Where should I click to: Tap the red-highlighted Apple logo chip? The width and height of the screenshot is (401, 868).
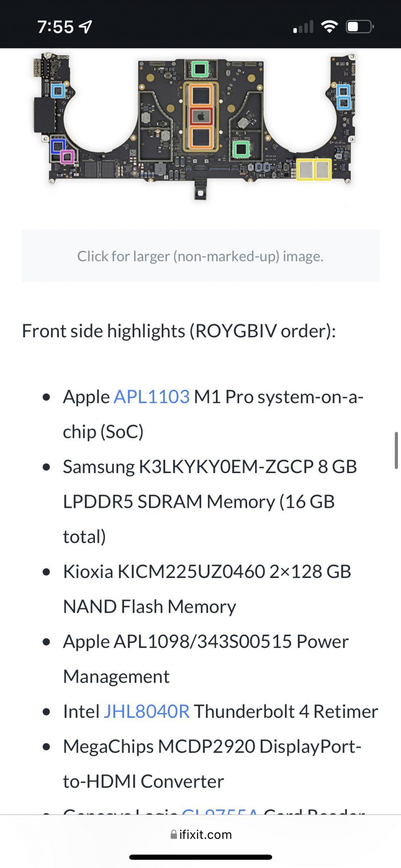201,116
